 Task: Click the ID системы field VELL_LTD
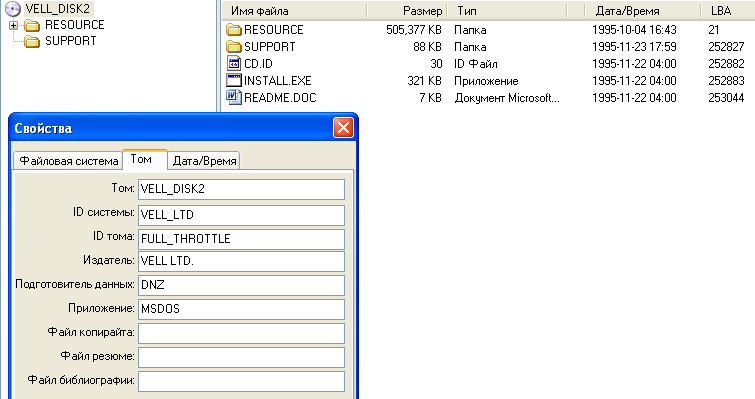pos(241,215)
